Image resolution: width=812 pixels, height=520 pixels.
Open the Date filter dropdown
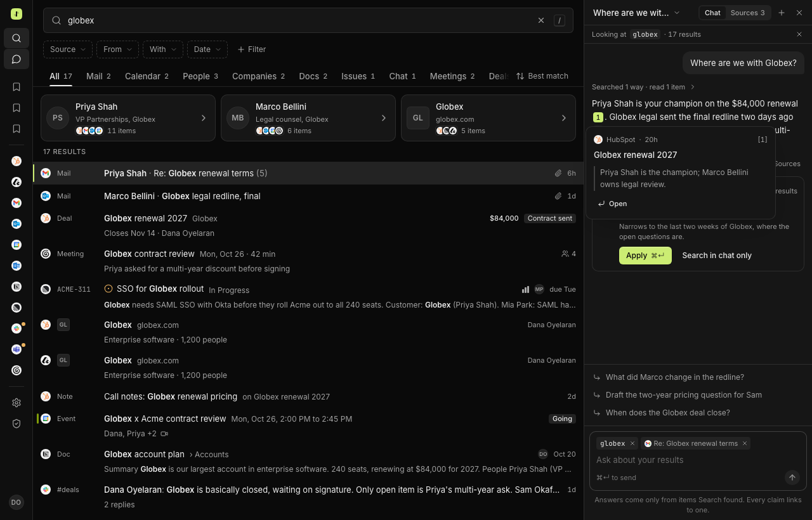click(207, 49)
